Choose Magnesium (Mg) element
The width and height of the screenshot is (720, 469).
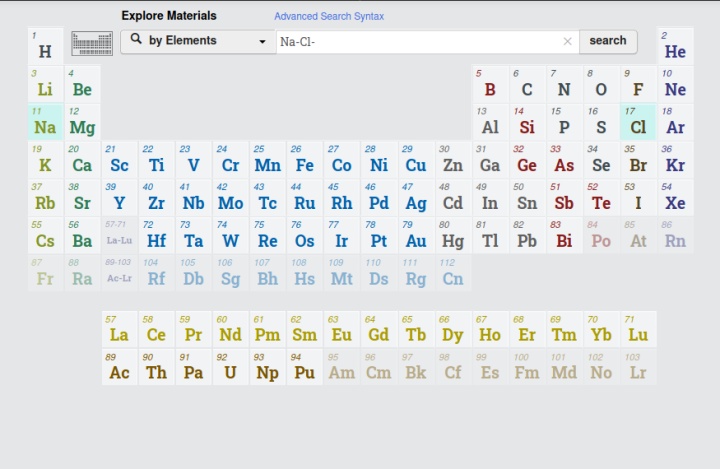click(82, 122)
